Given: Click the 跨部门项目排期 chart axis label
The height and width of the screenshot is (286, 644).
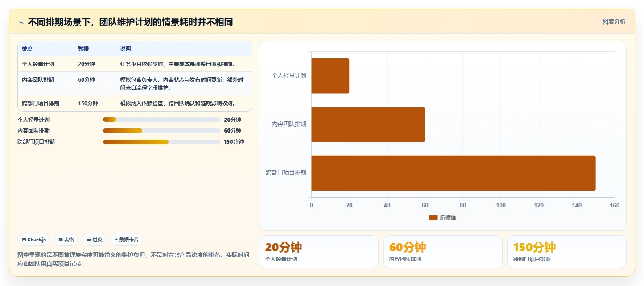Looking at the screenshot, I should (x=286, y=173).
